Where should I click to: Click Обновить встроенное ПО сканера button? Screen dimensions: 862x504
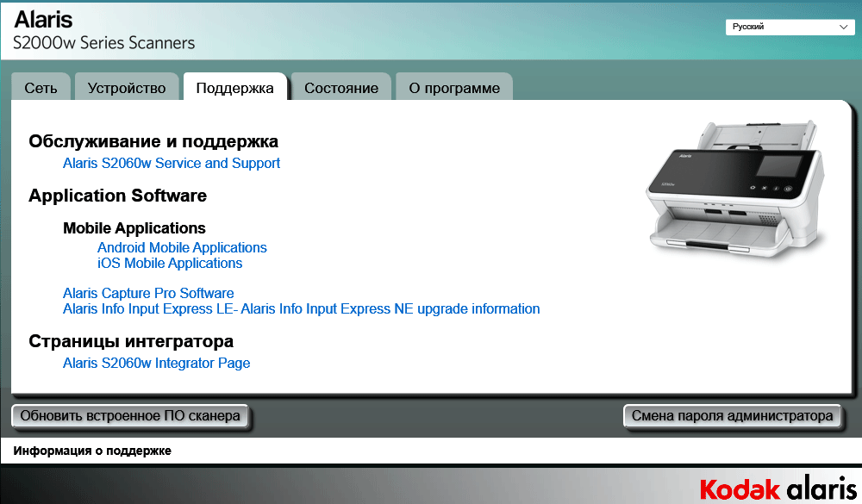point(130,416)
